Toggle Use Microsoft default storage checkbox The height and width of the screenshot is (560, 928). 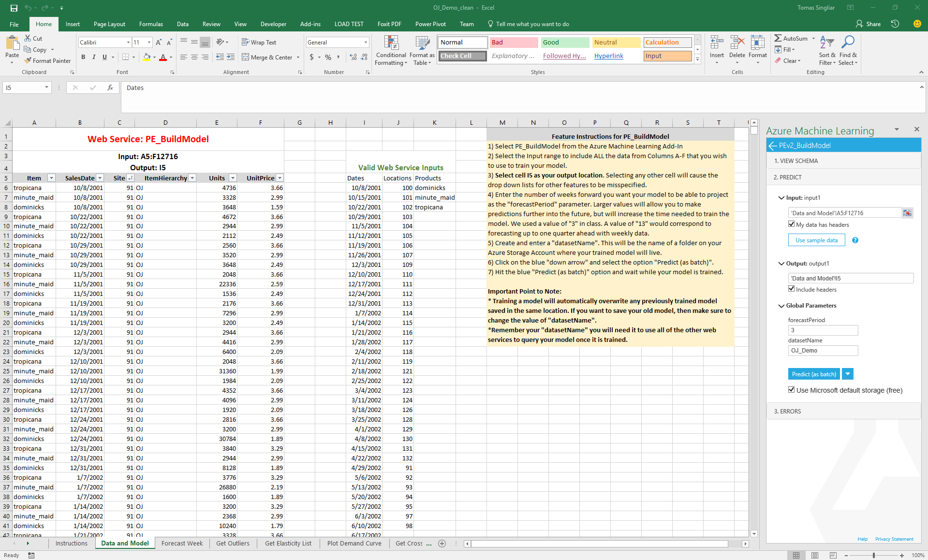(791, 390)
